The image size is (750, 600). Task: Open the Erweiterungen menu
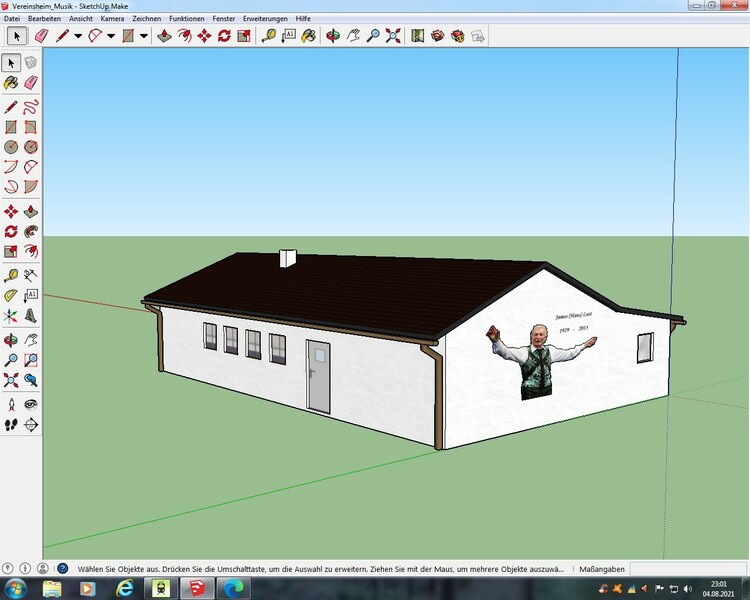tap(265, 19)
